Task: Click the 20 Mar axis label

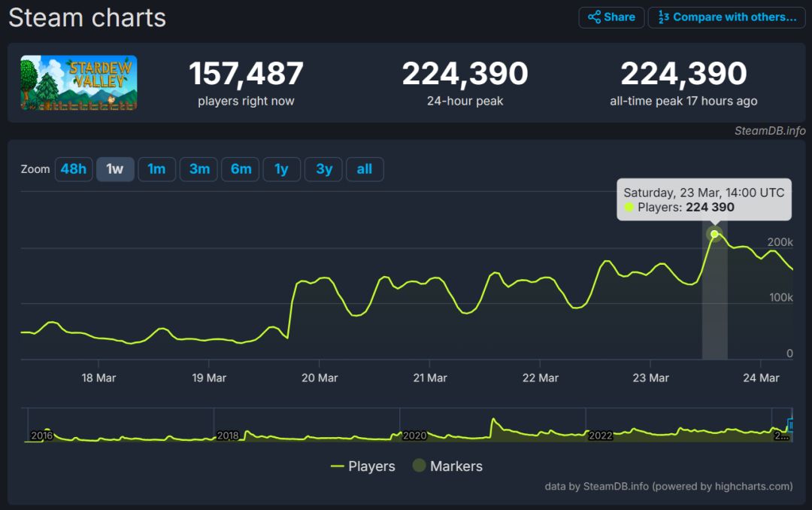Action: click(320, 378)
